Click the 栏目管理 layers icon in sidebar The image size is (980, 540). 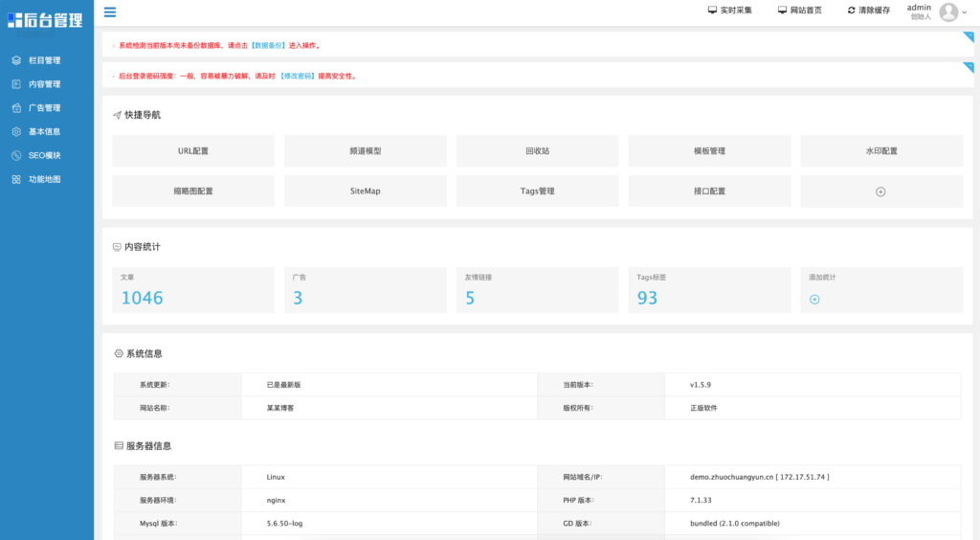click(x=16, y=60)
